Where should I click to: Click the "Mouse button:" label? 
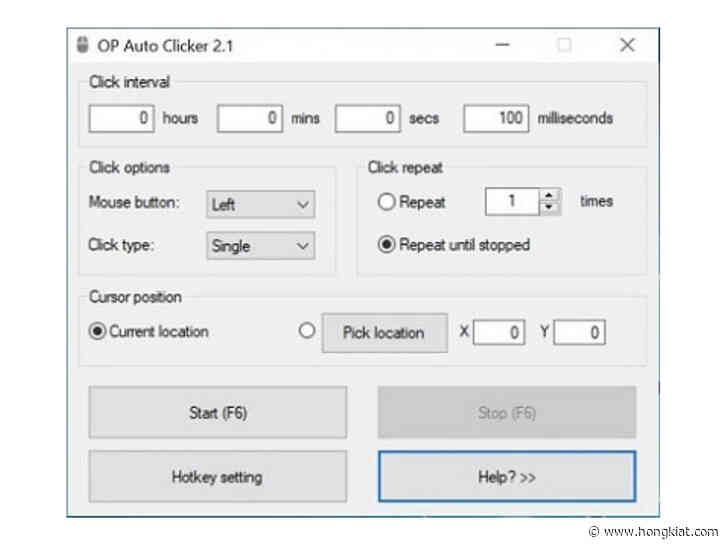134,202
